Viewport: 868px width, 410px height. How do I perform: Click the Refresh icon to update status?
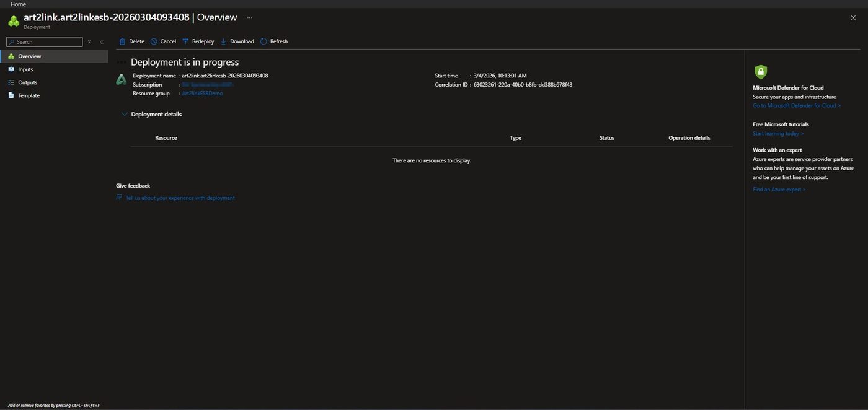[263, 41]
